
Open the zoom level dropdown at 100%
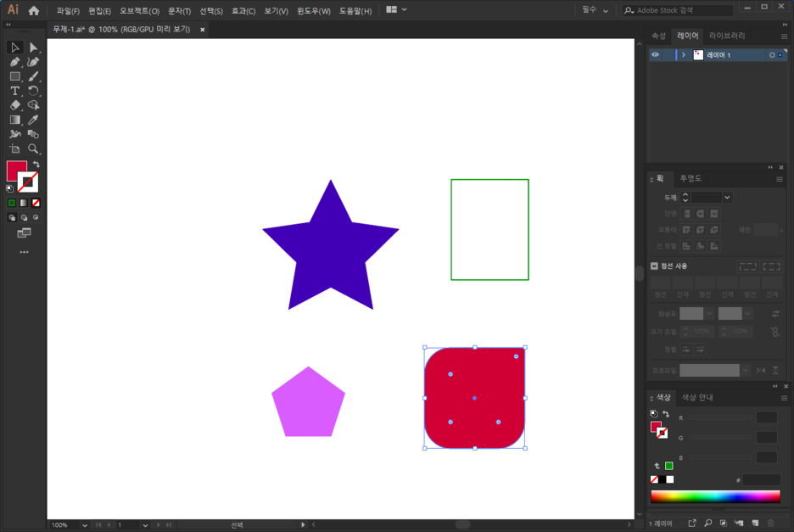[x=85, y=525]
